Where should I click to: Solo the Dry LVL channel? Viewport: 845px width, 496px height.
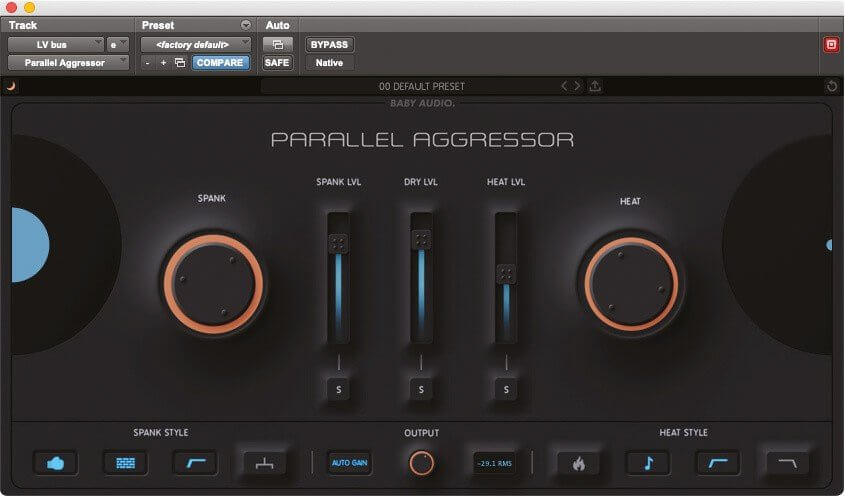click(421, 389)
